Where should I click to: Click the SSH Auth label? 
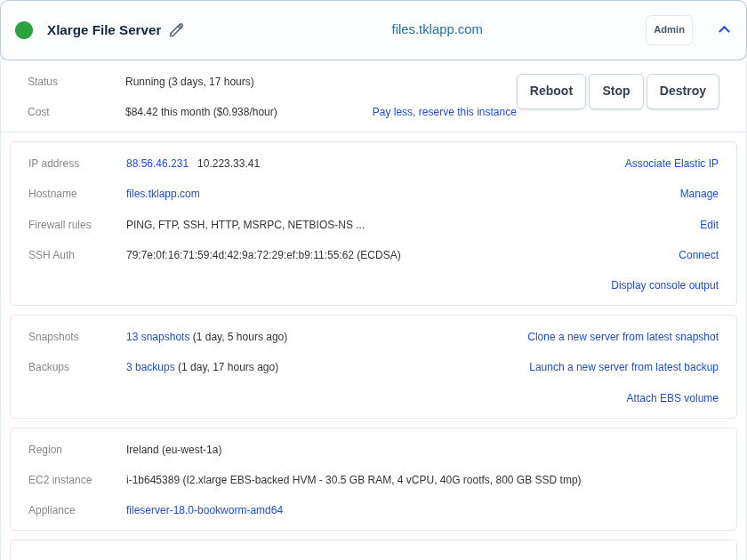pyautogui.click(x=52, y=255)
